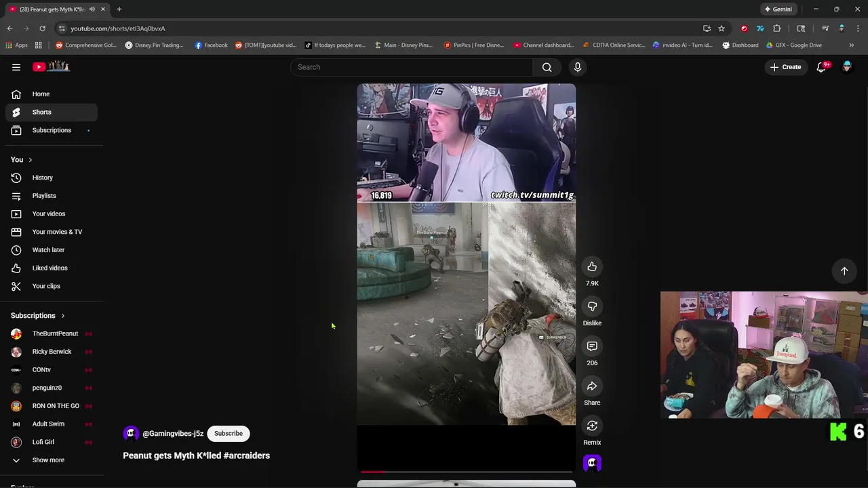Click the #arcraiders hashtag in title
This screenshot has height=488, width=868.
pos(246,455)
